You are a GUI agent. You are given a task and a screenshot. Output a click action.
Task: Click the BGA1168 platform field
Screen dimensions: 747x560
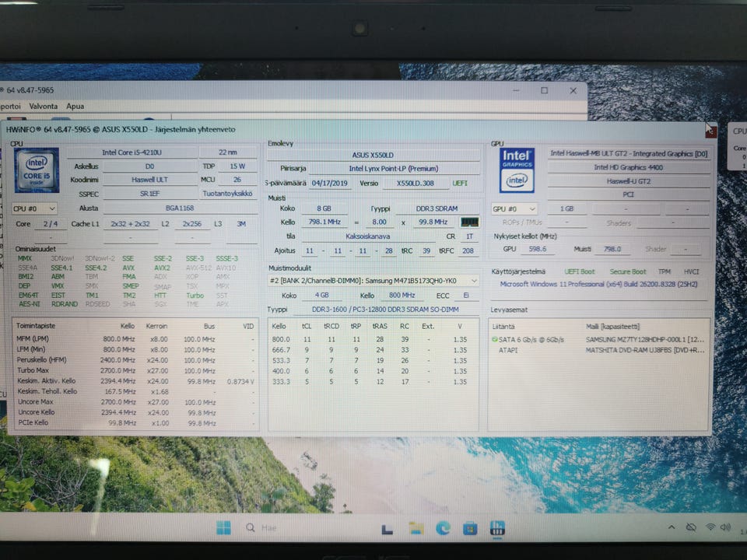coord(180,208)
